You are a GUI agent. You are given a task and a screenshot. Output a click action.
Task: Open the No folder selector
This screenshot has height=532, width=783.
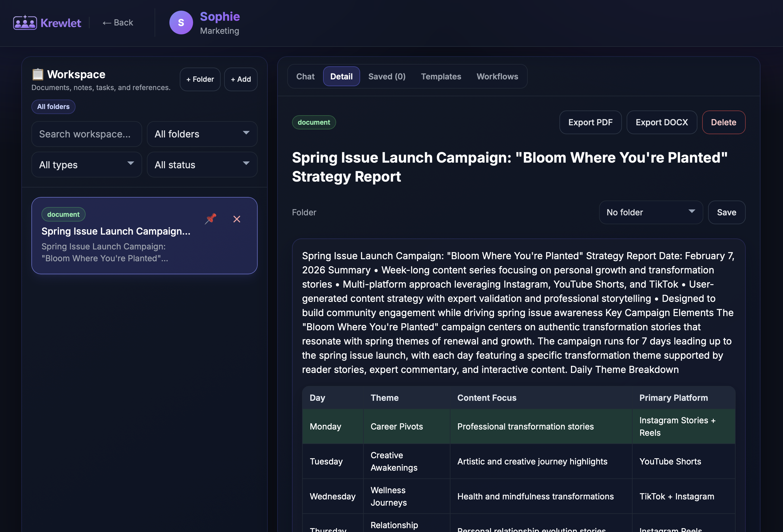(x=651, y=212)
